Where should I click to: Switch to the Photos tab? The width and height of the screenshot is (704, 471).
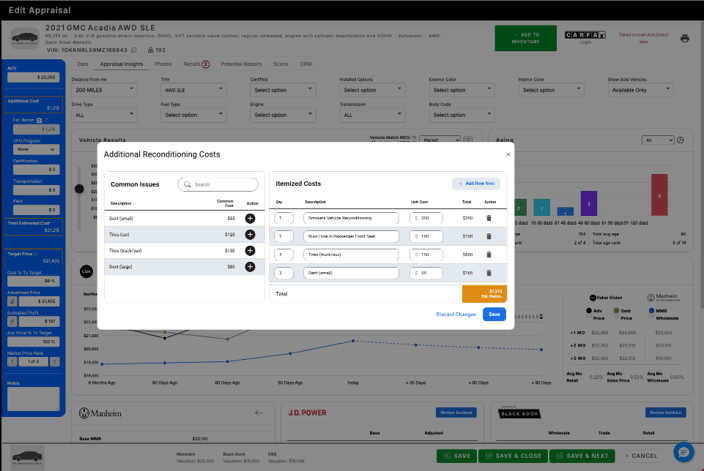tap(163, 64)
